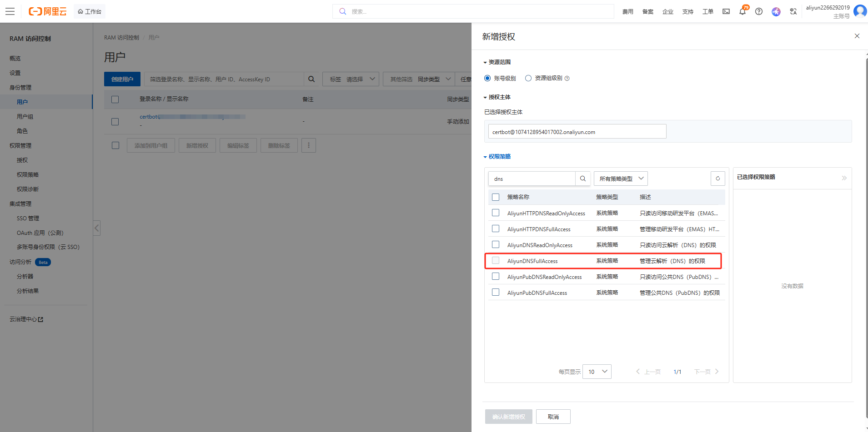This screenshot has height=432, width=868.
Task: Collapse the 权限策略 section
Action: (497, 157)
